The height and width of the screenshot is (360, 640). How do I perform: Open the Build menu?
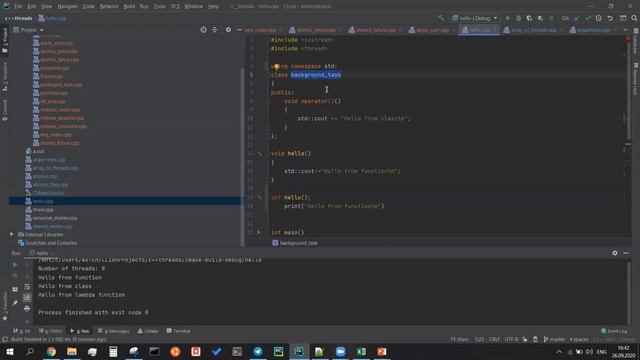129,6
